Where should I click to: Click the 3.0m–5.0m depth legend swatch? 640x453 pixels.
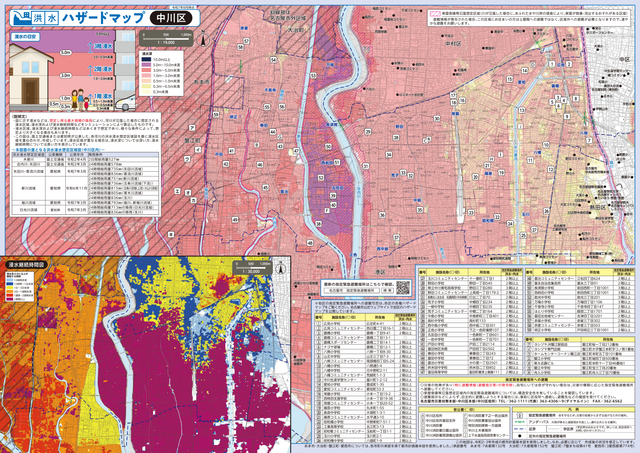click(146, 70)
